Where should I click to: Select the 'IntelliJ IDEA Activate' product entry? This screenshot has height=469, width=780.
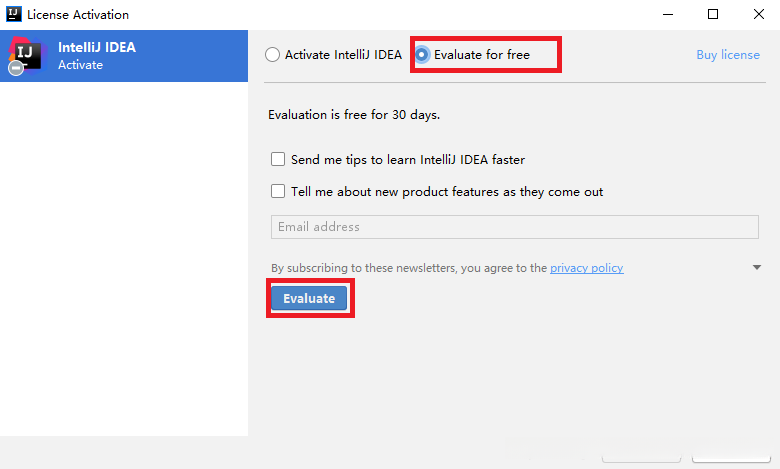pos(124,56)
